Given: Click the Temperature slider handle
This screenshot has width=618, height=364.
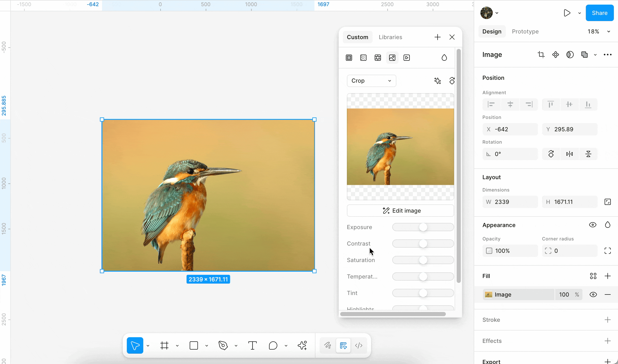Looking at the screenshot, I should [x=423, y=276].
